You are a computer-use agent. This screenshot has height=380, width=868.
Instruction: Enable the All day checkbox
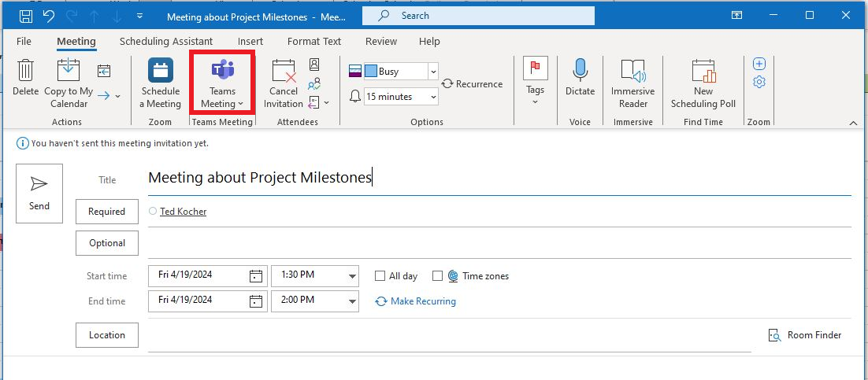(x=380, y=276)
